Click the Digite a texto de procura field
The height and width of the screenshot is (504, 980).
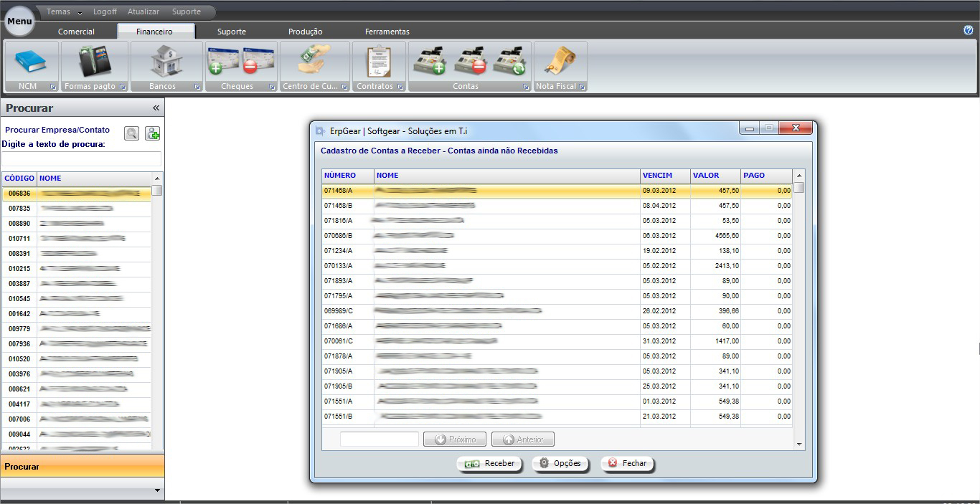pos(81,159)
